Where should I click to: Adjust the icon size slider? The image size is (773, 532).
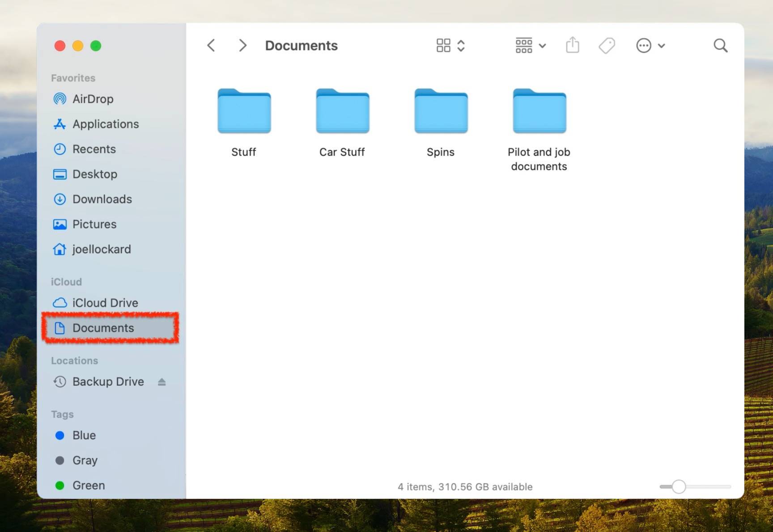678,486
